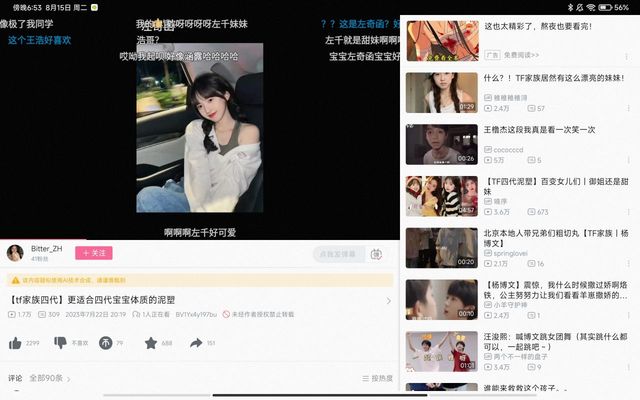Like the video with the thumbs-up icon
Viewport: 640px width, 400px height.
click(15, 343)
